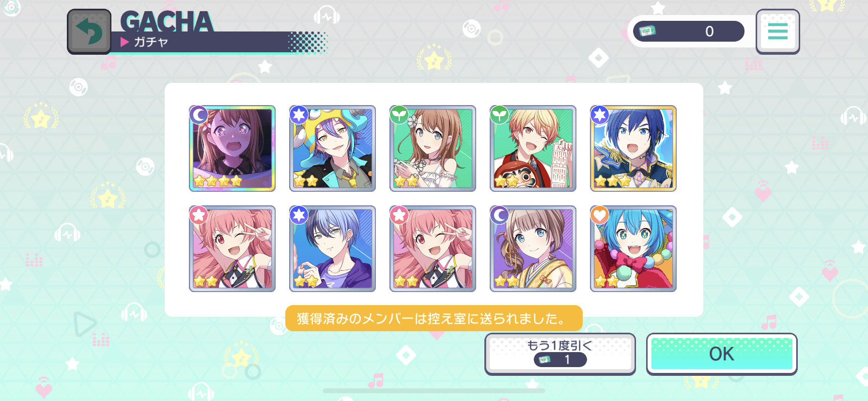Viewport: 868px width, 401px height.
Task: Select the yellow-hooded purple-haired boy card
Action: (x=332, y=148)
